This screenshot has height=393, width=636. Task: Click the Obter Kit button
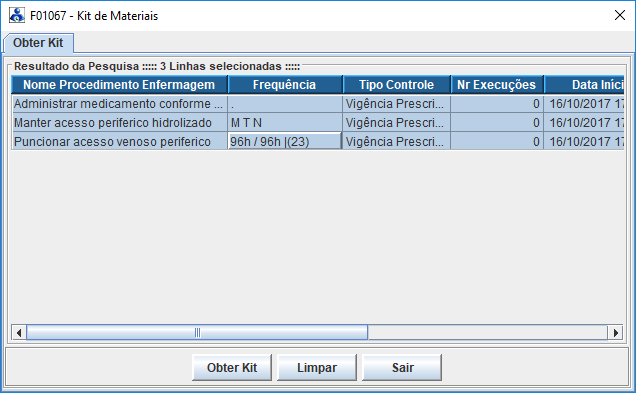point(232,367)
